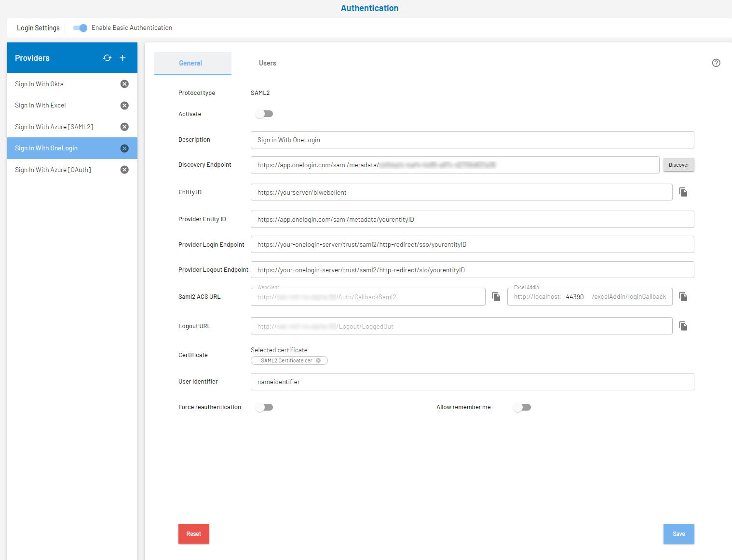Remove the SAML2 Certificate.cer chip
This screenshot has height=560, width=732.
tap(318, 360)
